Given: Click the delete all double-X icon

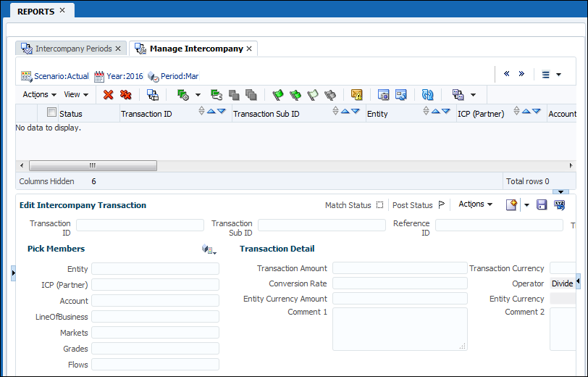Looking at the screenshot, I should 125,95.
